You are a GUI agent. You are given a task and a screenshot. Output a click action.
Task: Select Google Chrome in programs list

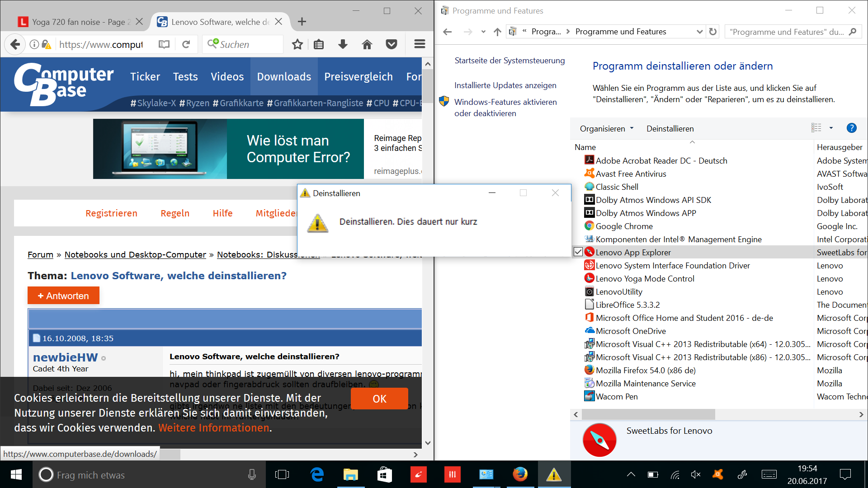point(624,226)
